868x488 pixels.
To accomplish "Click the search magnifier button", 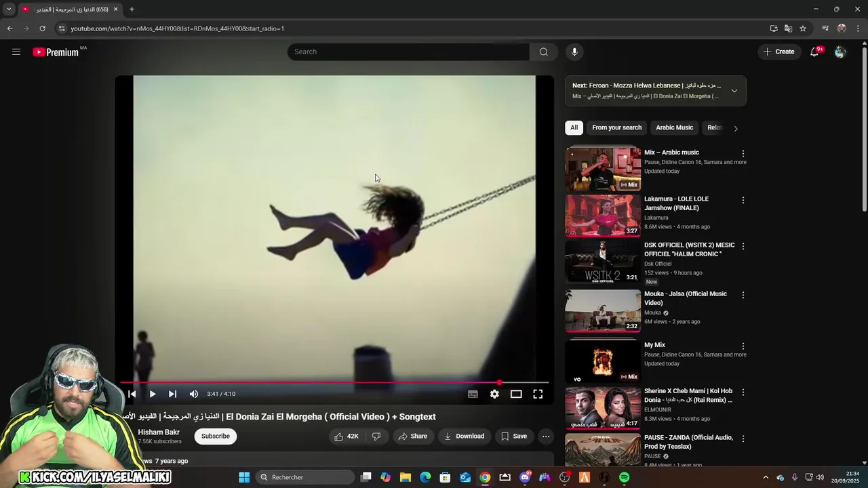I will [543, 52].
